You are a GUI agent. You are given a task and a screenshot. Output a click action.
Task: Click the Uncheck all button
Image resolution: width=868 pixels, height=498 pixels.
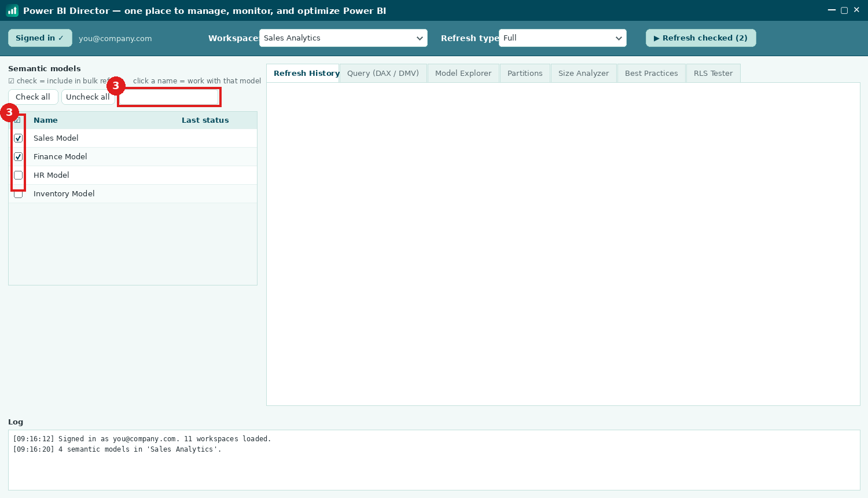point(88,97)
